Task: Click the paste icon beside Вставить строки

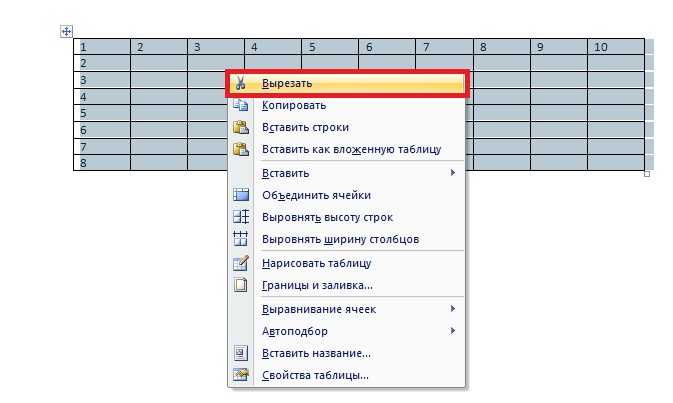Action: tap(240, 127)
